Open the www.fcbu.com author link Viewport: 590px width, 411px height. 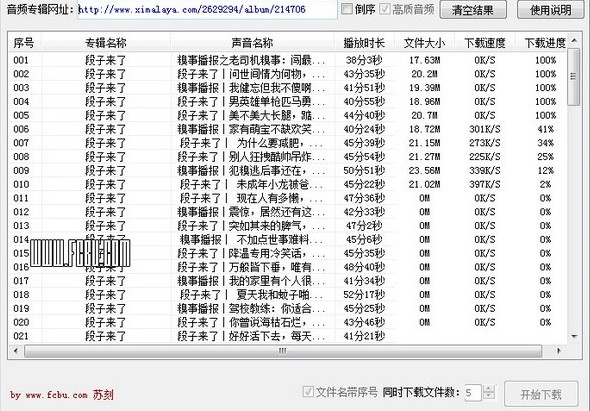56,395
